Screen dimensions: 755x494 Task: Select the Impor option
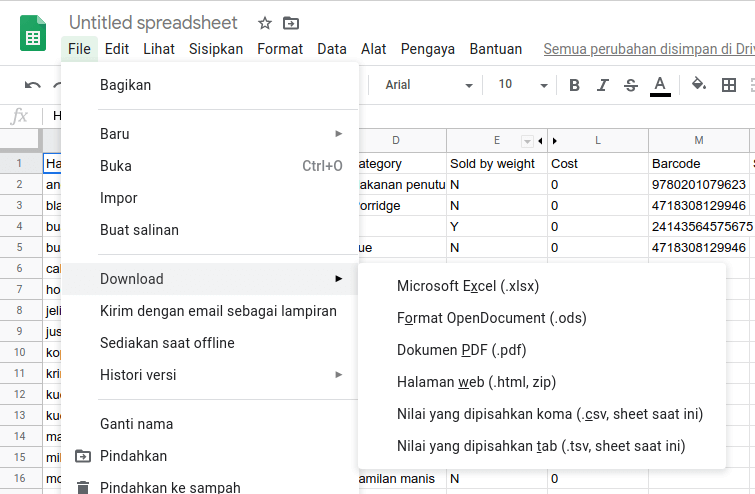point(210,198)
